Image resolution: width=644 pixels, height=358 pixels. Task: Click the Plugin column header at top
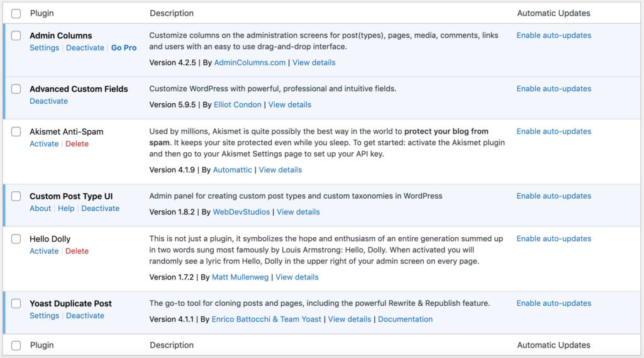pos(42,13)
